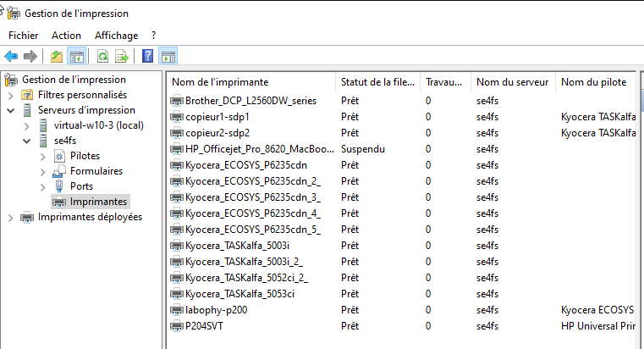Open the Action menu
The width and height of the screenshot is (644, 349).
coord(66,36)
